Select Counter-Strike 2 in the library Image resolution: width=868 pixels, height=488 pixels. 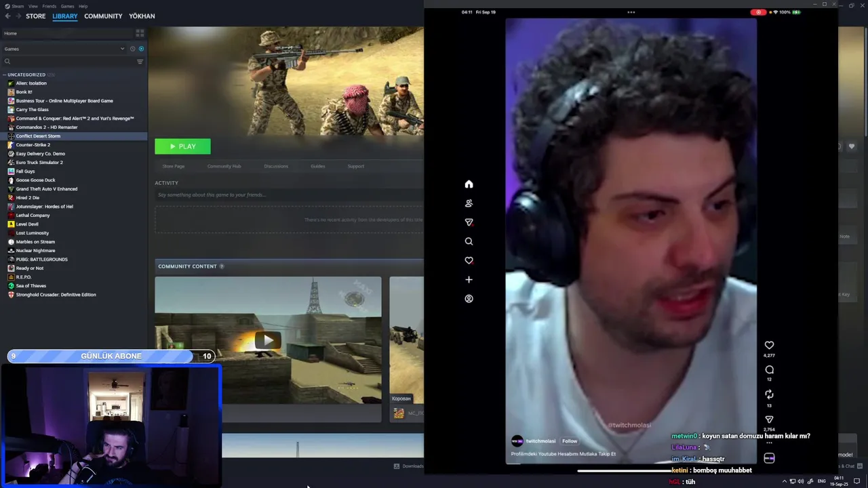[x=33, y=145]
